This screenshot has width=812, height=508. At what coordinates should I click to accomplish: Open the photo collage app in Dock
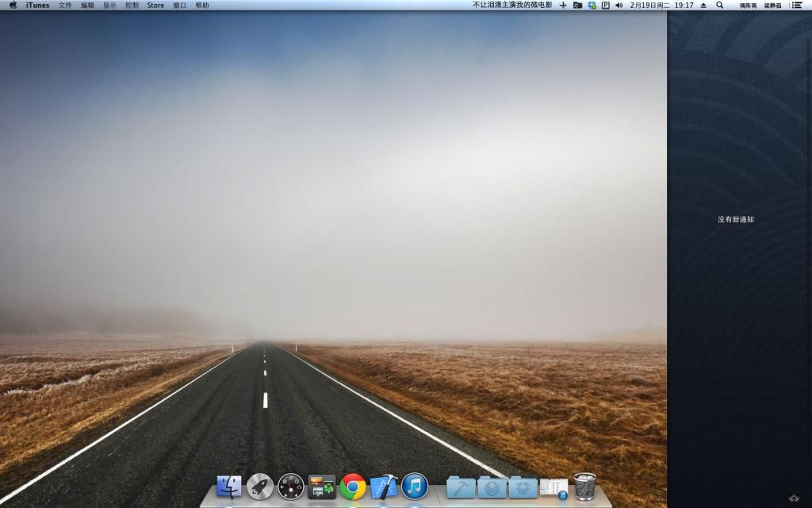pos(322,486)
